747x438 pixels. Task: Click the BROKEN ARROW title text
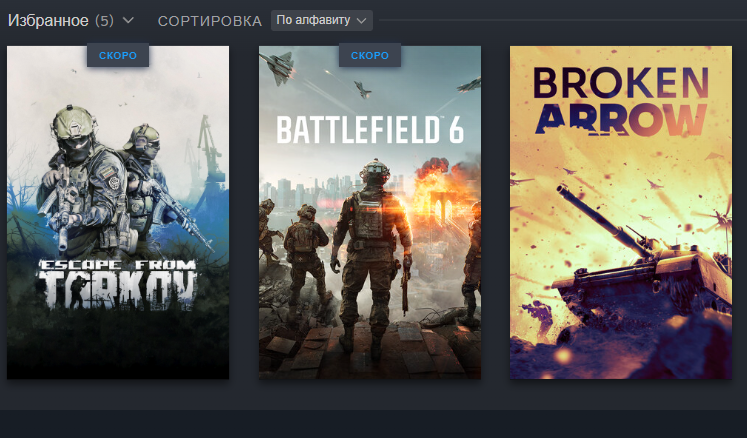(621, 101)
